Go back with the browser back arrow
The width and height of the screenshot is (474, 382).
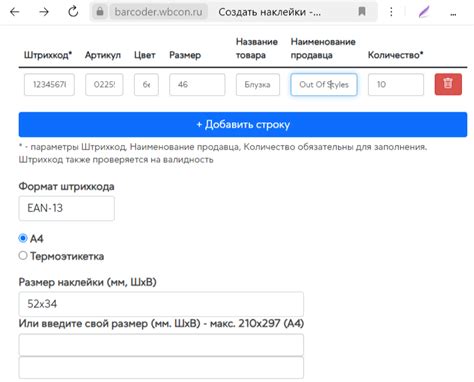[15, 12]
